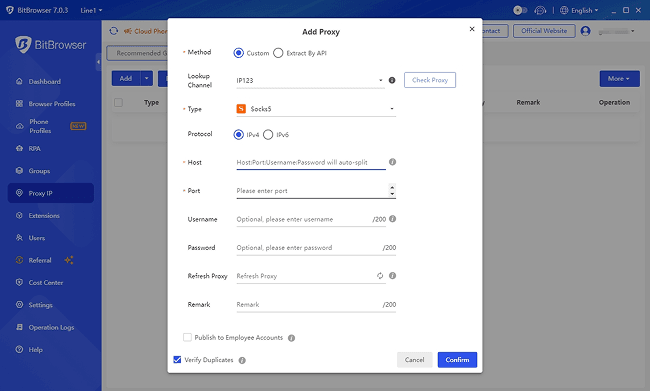This screenshot has height=391, width=650.
Task: Open Browser Profiles in the sidebar
Action: (x=51, y=104)
